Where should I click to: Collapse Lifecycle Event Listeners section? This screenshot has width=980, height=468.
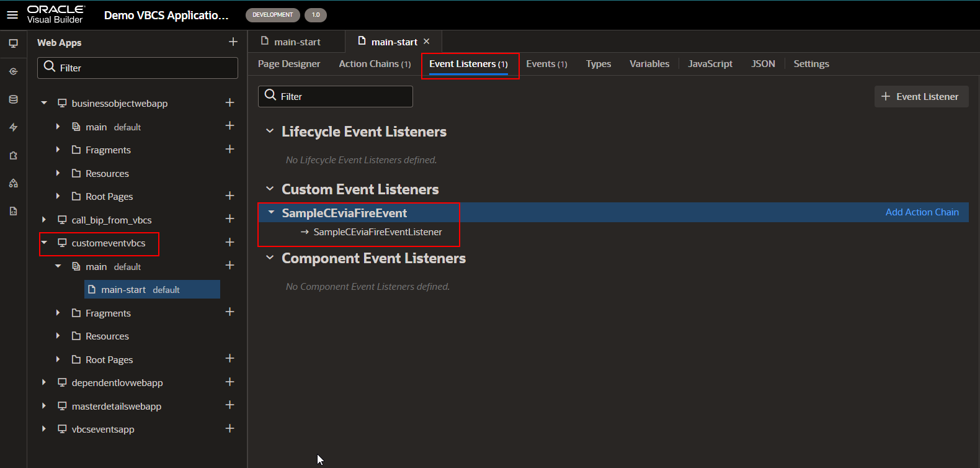pos(270,131)
